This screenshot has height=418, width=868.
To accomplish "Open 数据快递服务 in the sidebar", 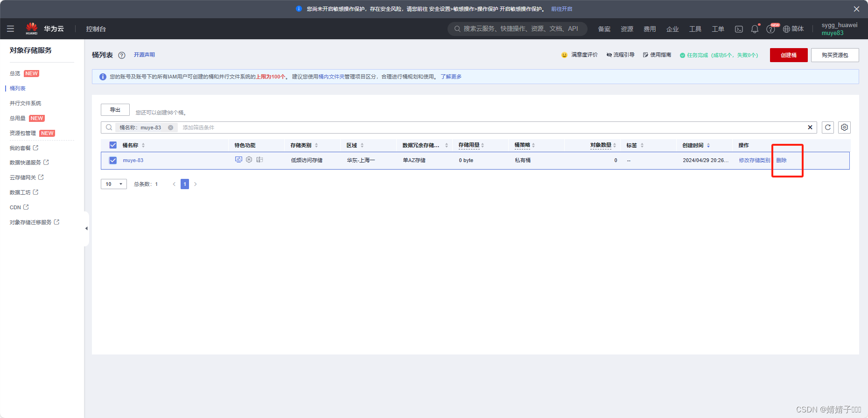I will (x=29, y=163).
